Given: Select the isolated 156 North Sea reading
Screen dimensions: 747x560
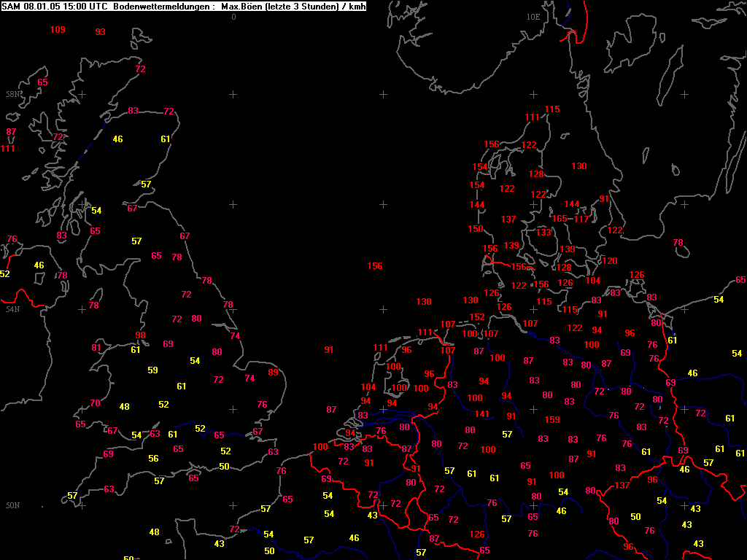Looking at the screenshot, I should [x=375, y=266].
